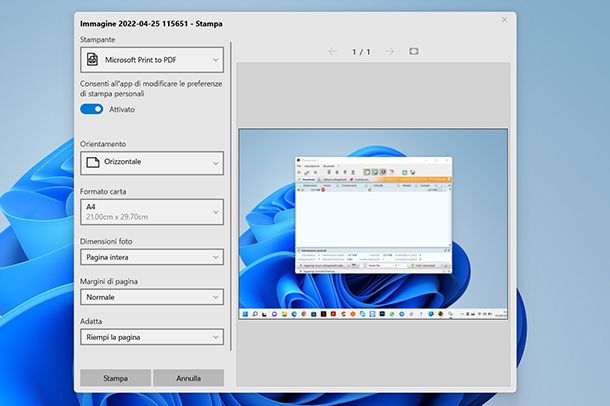The width and height of the screenshot is (610, 406).
Task: Open the Formato carta dropdown showing A4
Action: pyautogui.click(x=152, y=212)
